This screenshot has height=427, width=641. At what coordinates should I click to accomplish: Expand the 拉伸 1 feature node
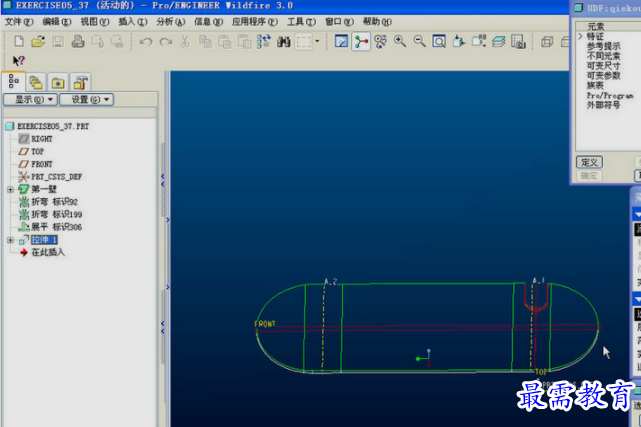coord(10,240)
